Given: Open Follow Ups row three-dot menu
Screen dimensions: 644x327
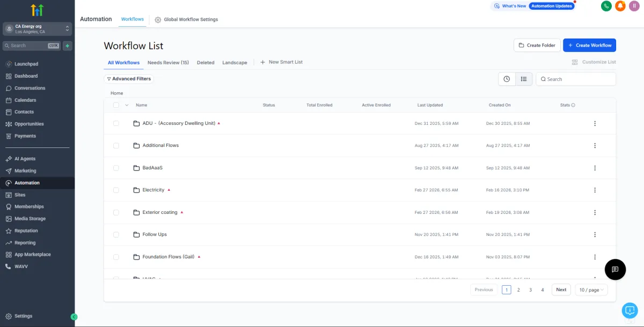Looking at the screenshot, I should [595, 234].
